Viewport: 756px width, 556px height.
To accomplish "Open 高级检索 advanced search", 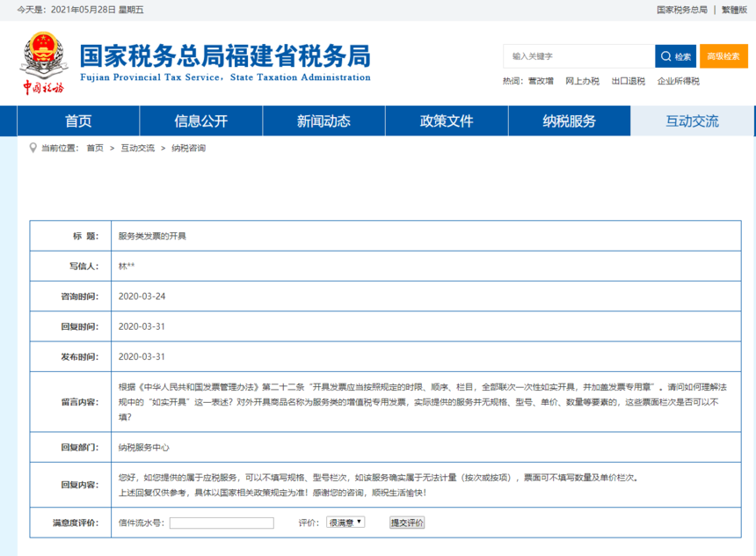I will pyautogui.click(x=723, y=56).
